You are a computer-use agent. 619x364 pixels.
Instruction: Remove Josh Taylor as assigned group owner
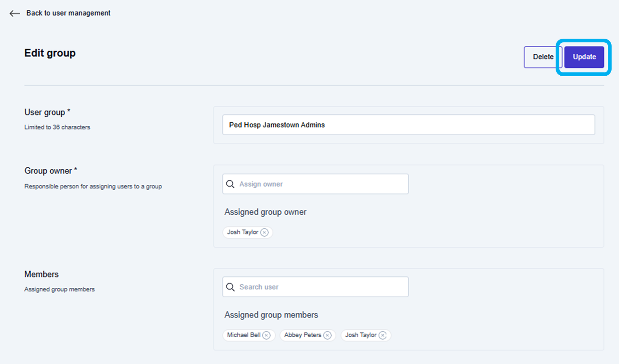coord(265,232)
